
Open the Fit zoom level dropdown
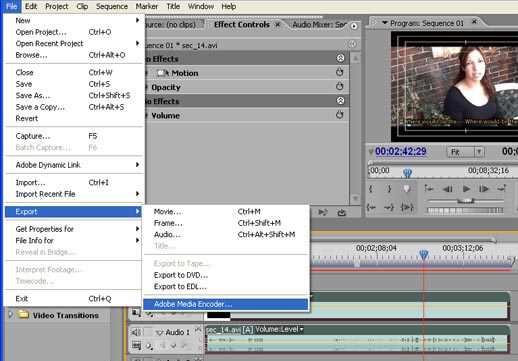[465, 152]
